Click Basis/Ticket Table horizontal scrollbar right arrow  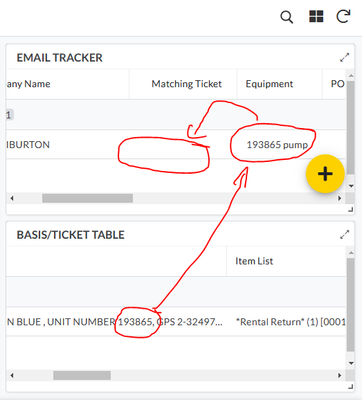click(x=340, y=375)
